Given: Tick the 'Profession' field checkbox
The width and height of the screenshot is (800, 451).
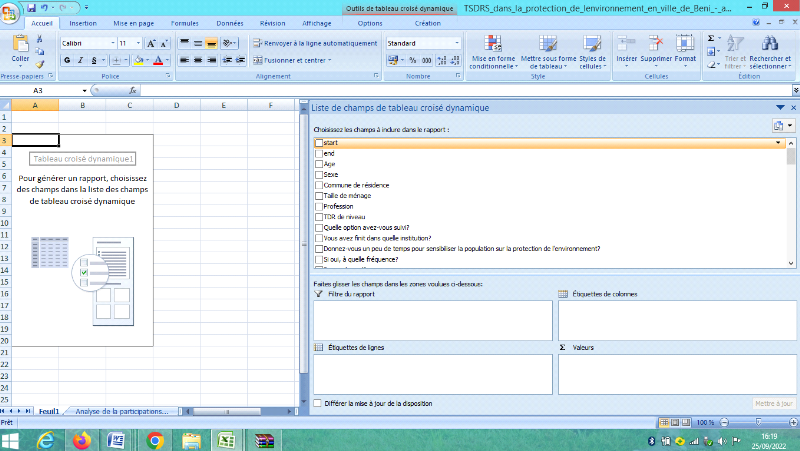Looking at the screenshot, I should (x=319, y=206).
